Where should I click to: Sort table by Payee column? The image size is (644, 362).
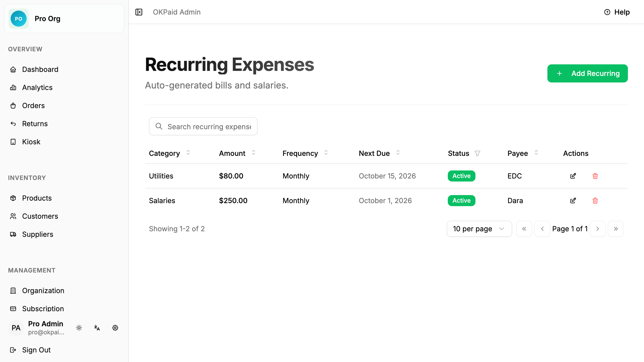(x=536, y=153)
